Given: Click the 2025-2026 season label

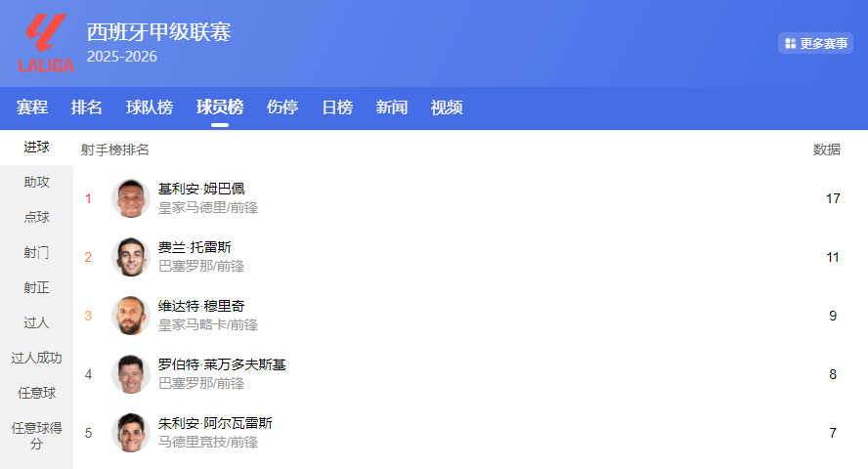Looking at the screenshot, I should [122, 57].
